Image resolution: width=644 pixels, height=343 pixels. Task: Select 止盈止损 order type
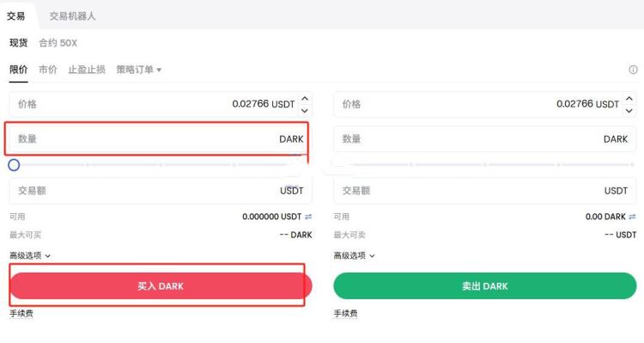[x=87, y=70]
